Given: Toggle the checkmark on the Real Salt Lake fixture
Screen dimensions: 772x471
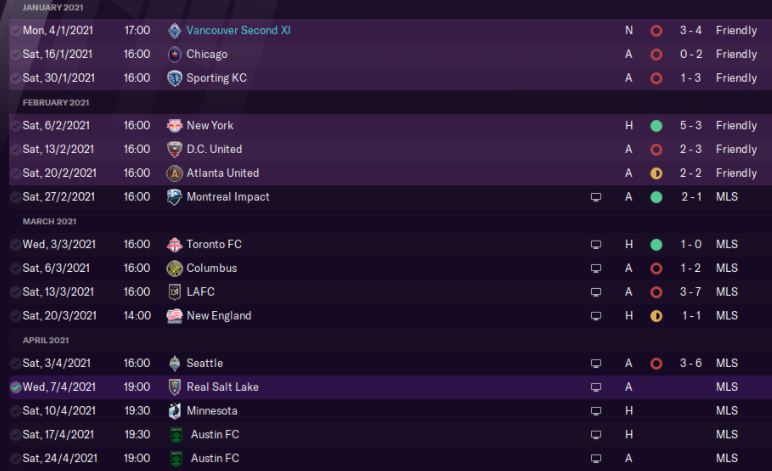Looking at the screenshot, I should [x=15, y=387].
